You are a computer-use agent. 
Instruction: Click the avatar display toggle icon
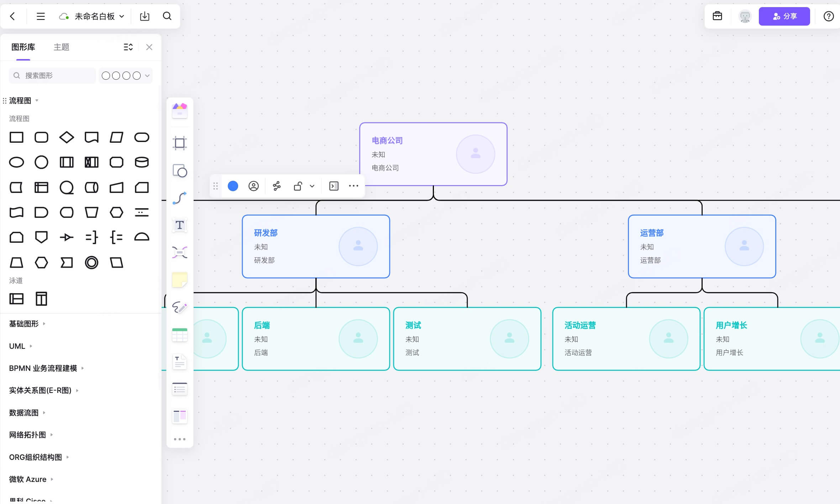coord(253,186)
